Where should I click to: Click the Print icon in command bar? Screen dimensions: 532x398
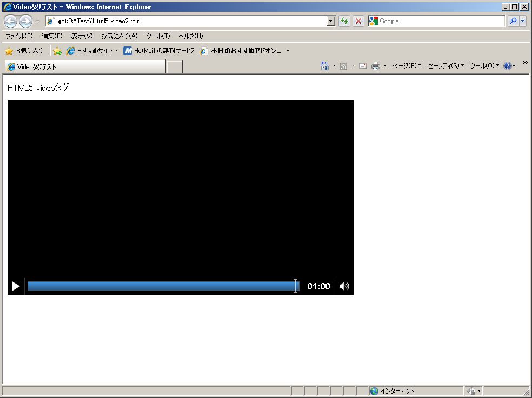376,66
